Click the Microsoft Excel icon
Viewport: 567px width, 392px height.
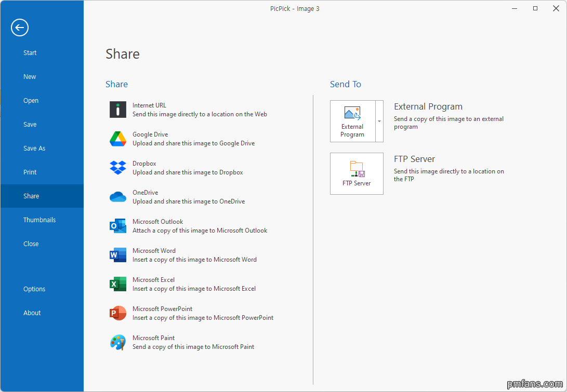click(x=118, y=284)
